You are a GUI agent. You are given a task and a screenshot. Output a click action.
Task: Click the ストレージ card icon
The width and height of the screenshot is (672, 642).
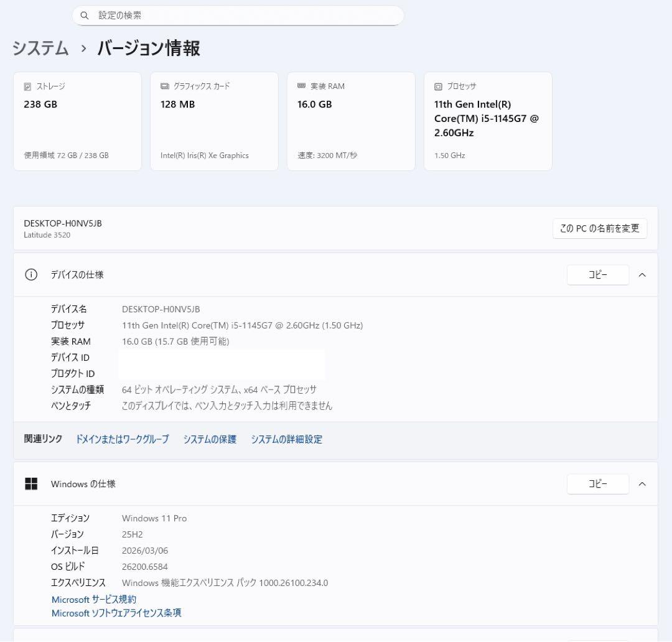click(x=27, y=86)
